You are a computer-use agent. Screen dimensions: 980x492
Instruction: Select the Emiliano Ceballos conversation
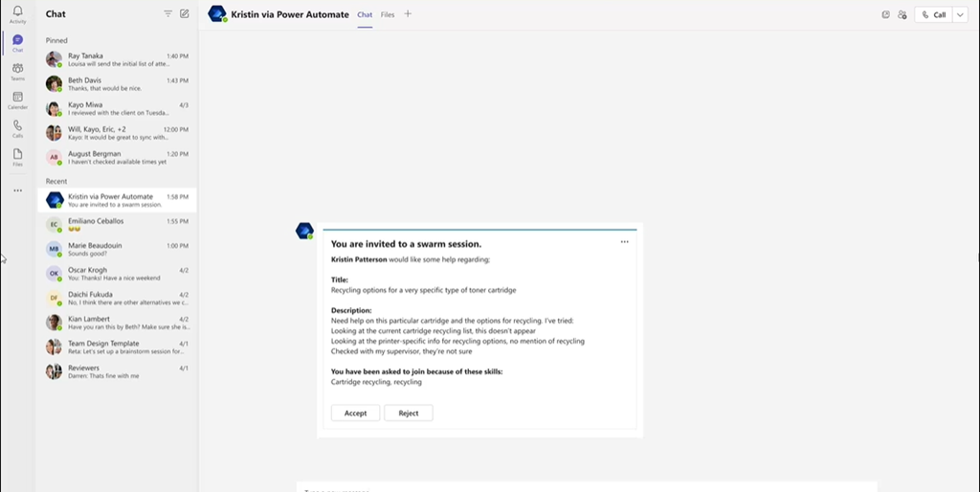pyautogui.click(x=117, y=224)
